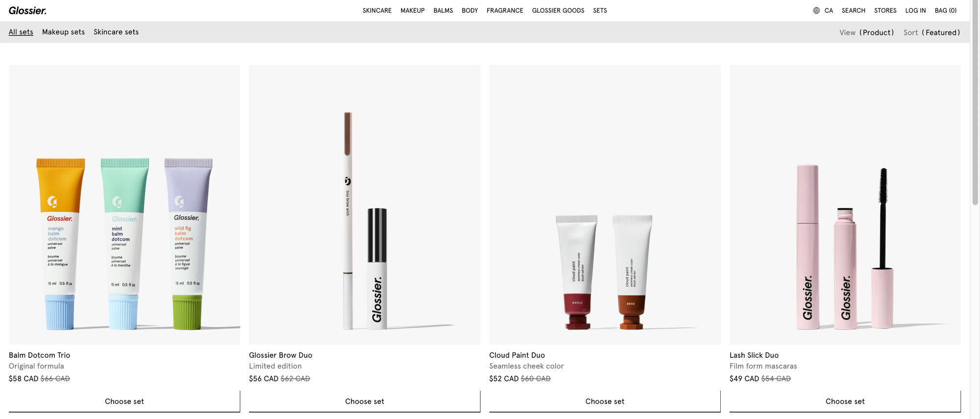
Task: Open the CA country selector
Action: click(x=829, y=10)
